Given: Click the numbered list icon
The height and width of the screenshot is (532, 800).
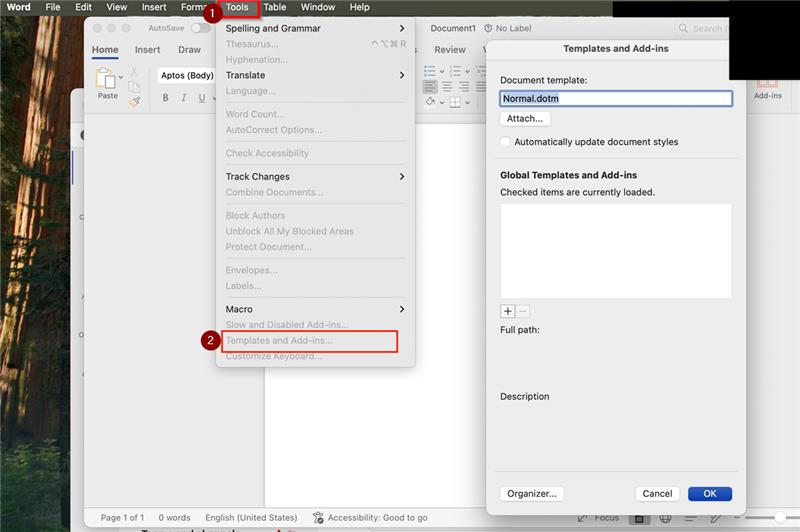Looking at the screenshot, I should coord(455,71).
